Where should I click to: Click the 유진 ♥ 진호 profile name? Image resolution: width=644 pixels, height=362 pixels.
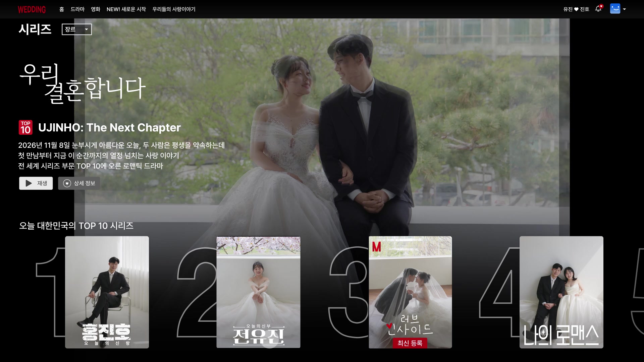pos(576,9)
